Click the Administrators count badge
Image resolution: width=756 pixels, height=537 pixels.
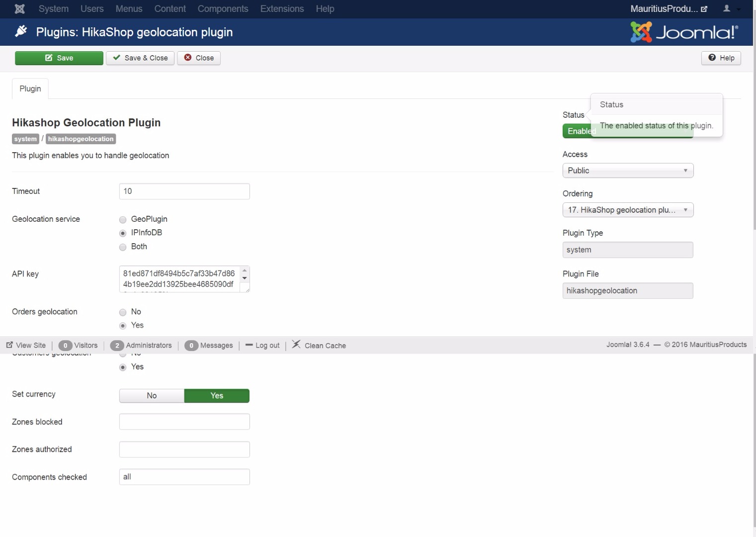pos(117,346)
